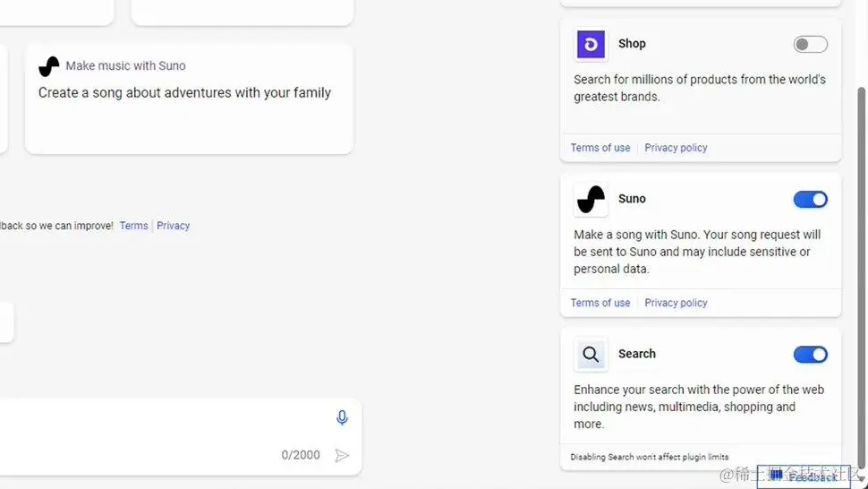Click the Suno plugin logo icon
Screen dimensions: 868x489
[591, 200]
